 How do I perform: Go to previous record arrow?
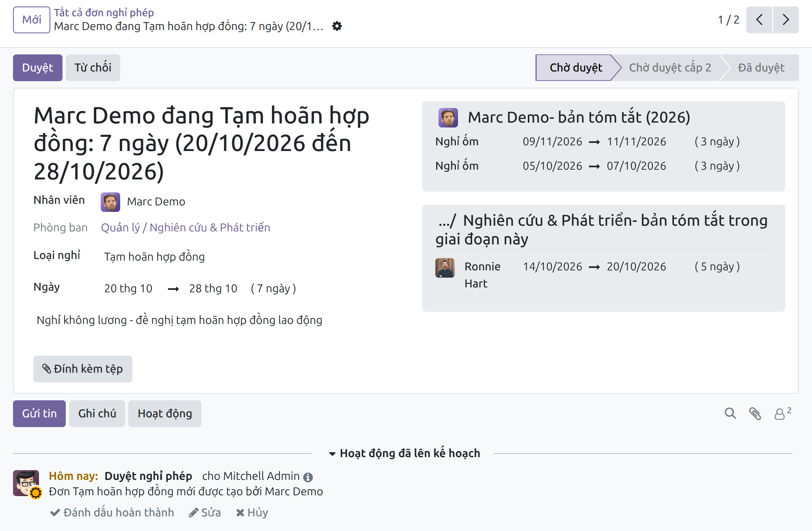[759, 20]
